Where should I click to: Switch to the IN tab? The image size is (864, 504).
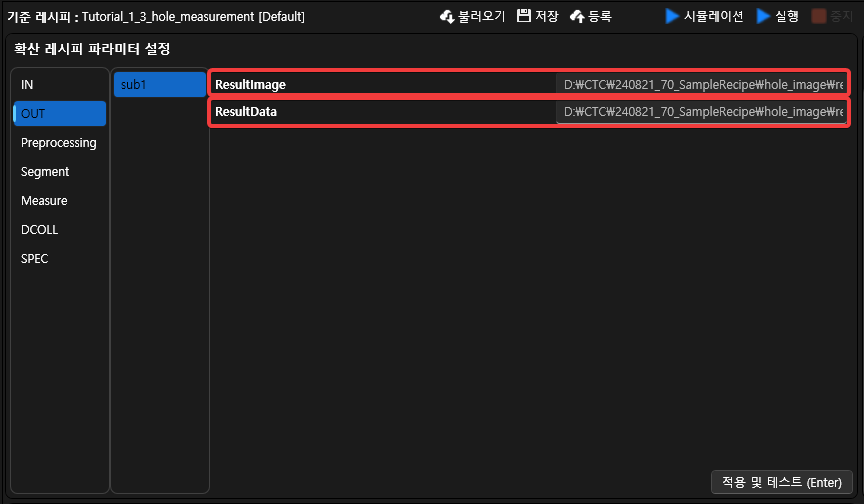pos(27,85)
